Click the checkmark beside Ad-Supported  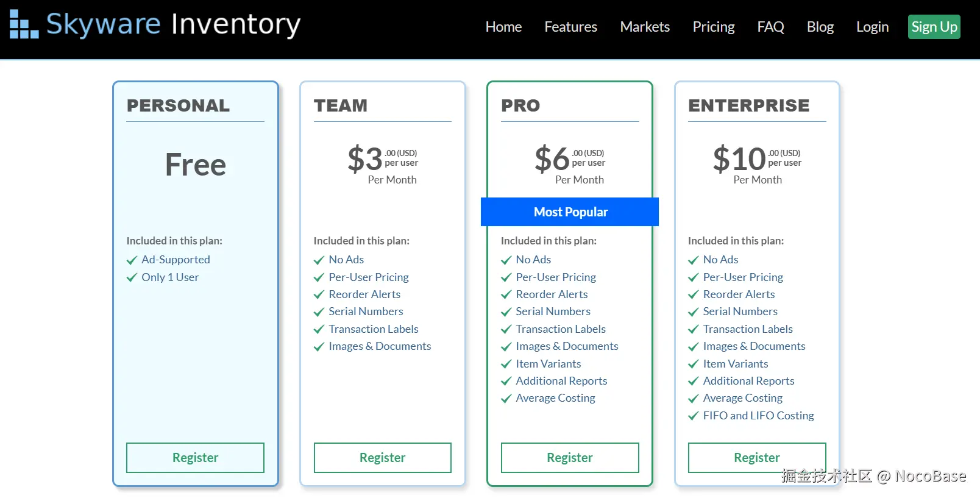coord(132,260)
